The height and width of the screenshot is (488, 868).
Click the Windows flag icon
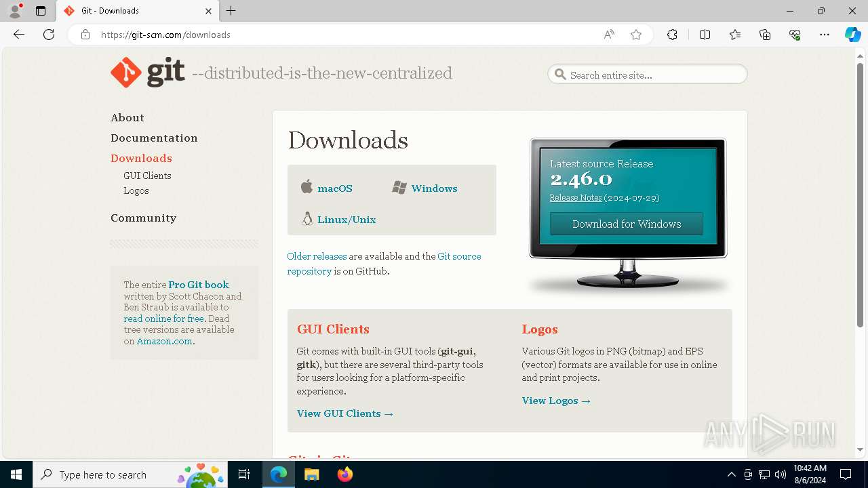point(399,188)
